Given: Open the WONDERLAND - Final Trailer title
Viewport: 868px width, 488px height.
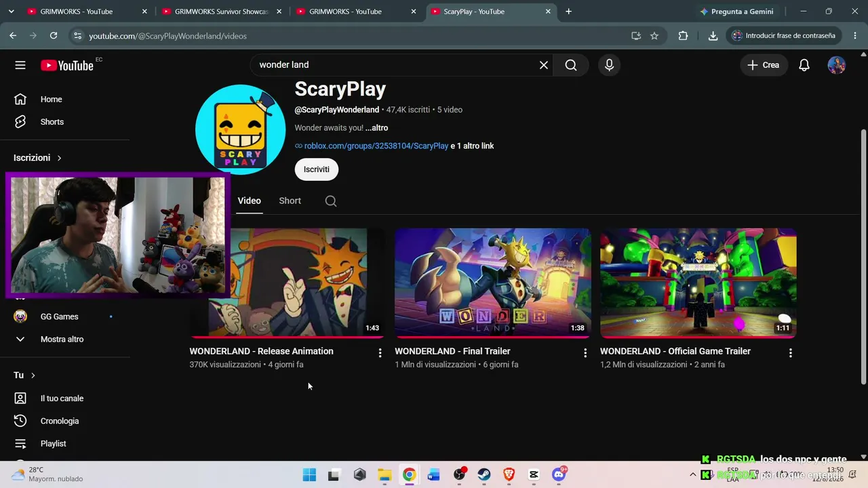Looking at the screenshot, I should [452, 351].
